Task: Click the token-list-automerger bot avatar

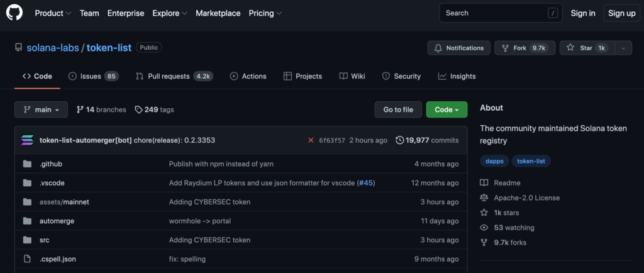Action: pos(27,140)
